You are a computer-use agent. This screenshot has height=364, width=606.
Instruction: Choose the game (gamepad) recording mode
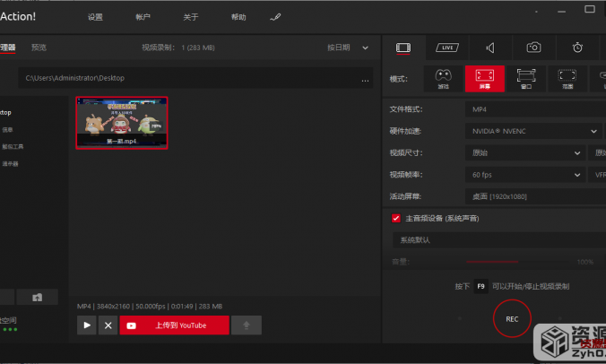(443, 79)
